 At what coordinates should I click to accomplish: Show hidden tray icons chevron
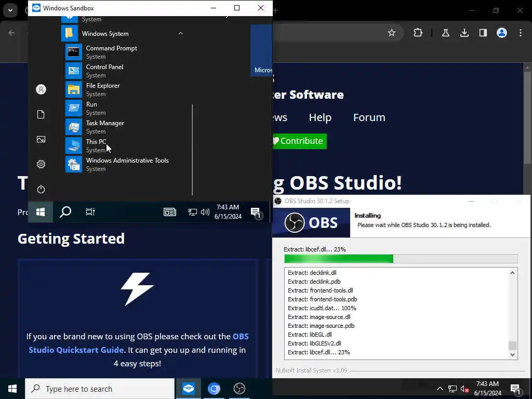click(x=440, y=389)
